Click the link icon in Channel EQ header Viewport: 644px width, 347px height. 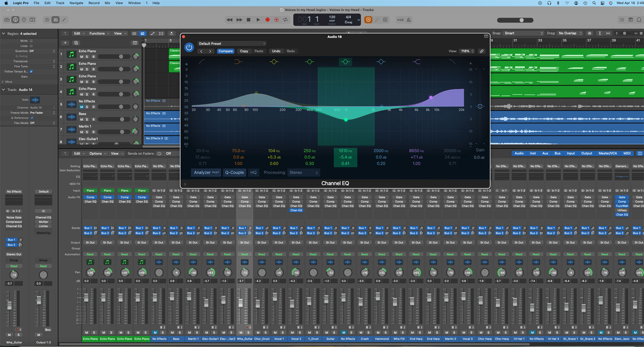click(482, 51)
